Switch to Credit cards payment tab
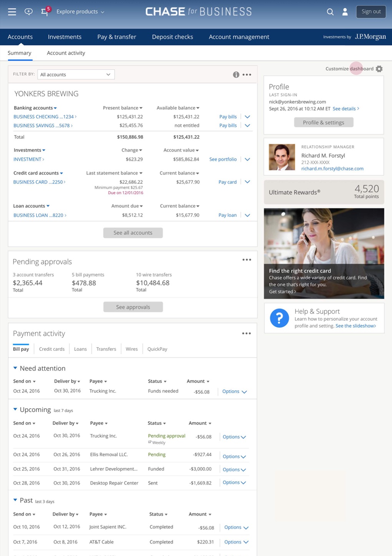Image resolution: width=392 pixels, height=556 pixels. click(x=52, y=349)
